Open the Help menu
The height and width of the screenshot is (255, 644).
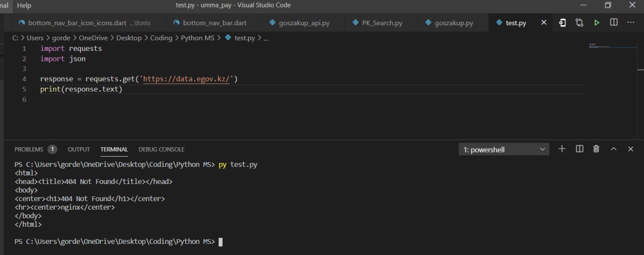click(24, 5)
